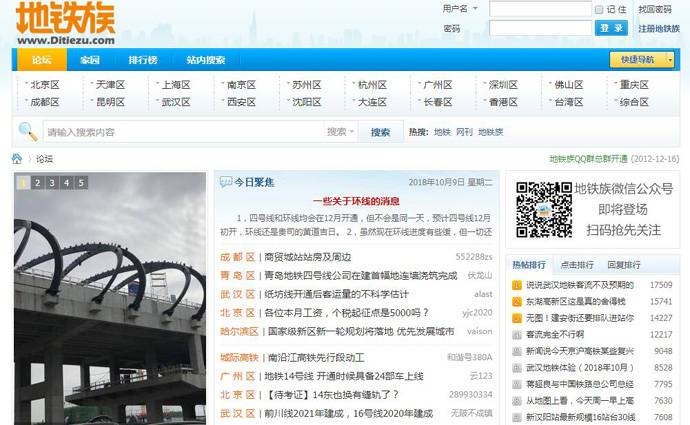Viewport: 690px width, 425px height.
Task: Click the blue 登录 login button
Action: 612,28
